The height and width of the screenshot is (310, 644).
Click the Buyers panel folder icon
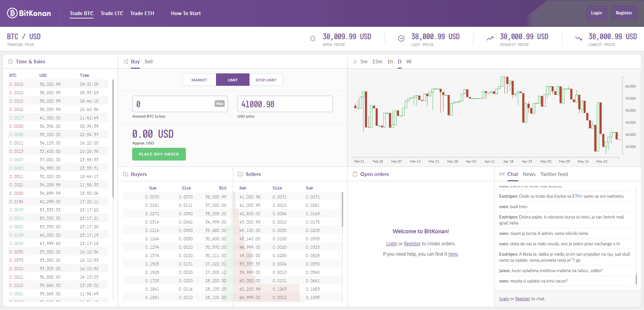pyautogui.click(x=125, y=174)
